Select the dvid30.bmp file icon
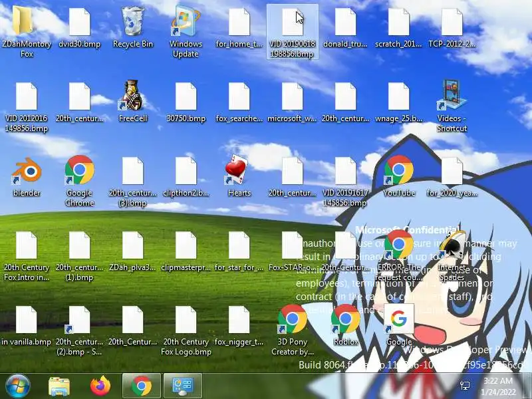This screenshot has height=399, width=532. pos(79,28)
